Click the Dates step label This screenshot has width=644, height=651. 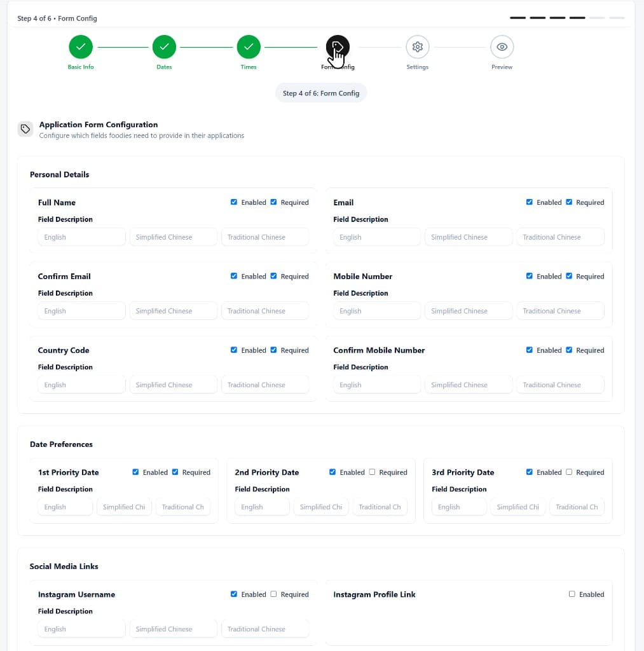click(x=164, y=67)
